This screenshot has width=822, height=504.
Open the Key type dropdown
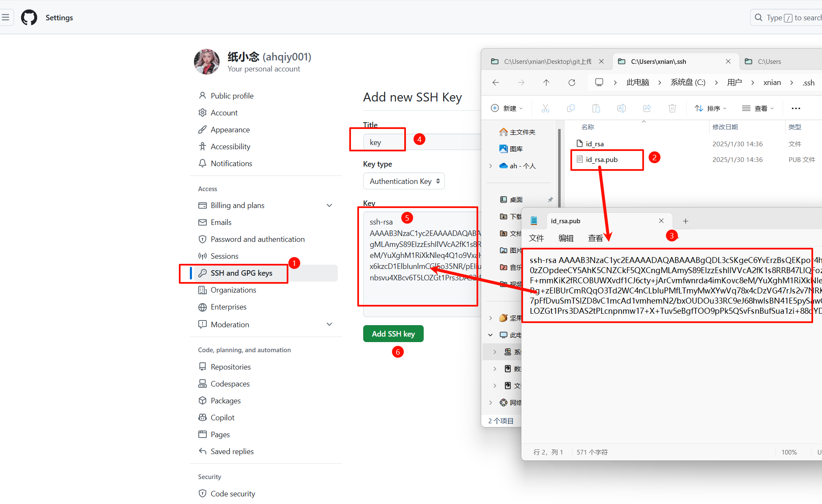(404, 181)
